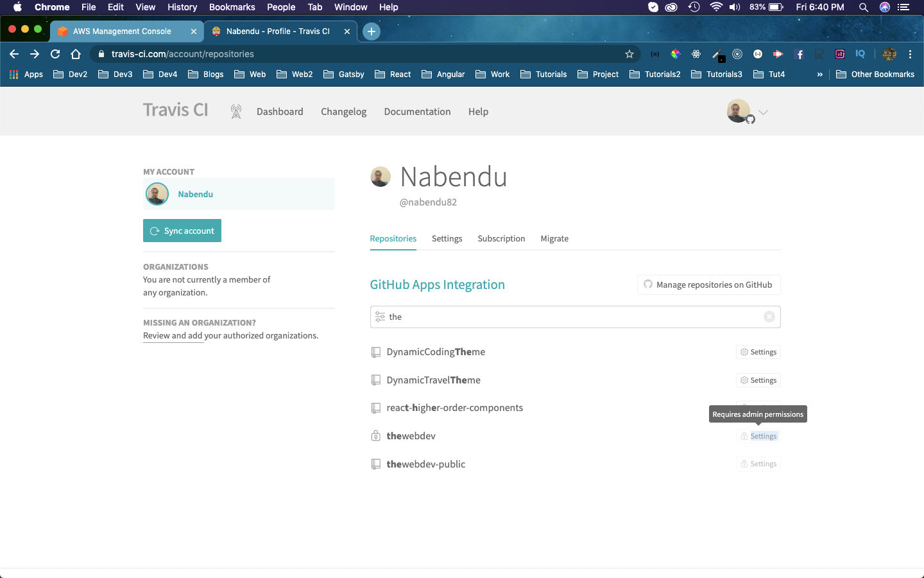Open the Chrome History menu
Image resolution: width=924 pixels, height=578 pixels.
click(x=182, y=7)
